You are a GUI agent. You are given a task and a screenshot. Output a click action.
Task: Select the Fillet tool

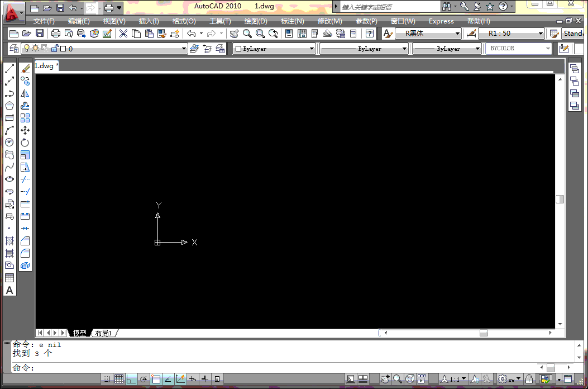(x=25, y=253)
